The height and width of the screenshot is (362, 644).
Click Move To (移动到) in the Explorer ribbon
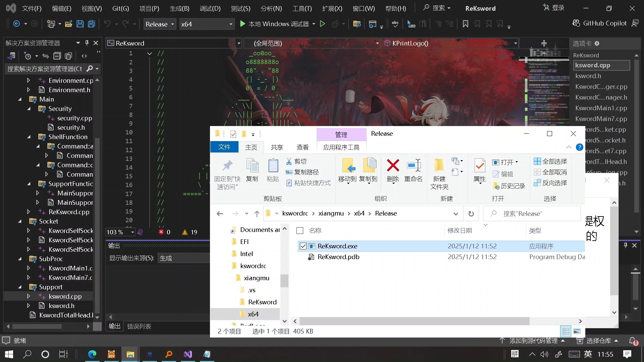(347, 171)
